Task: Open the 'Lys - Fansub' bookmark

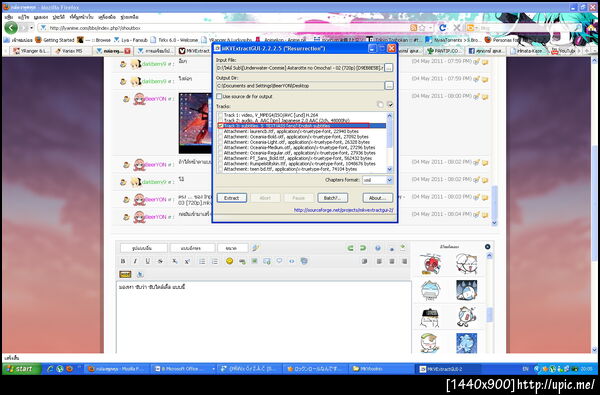Action: pyautogui.click(x=130, y=39)
